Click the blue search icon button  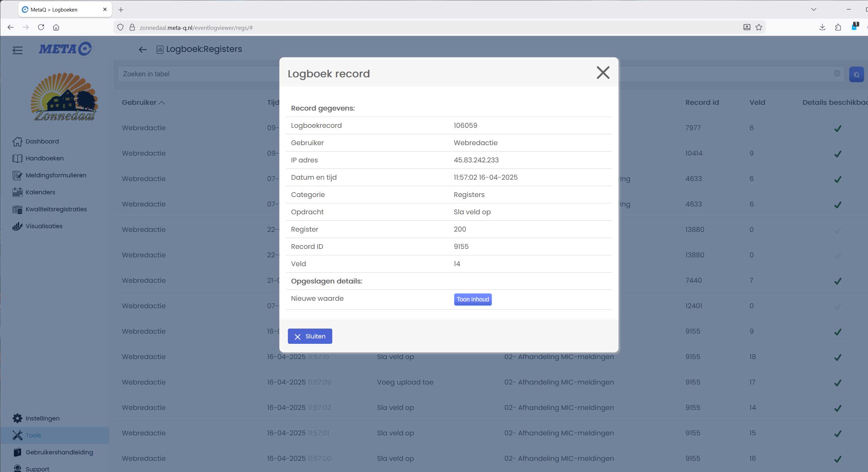coord(856,75)
